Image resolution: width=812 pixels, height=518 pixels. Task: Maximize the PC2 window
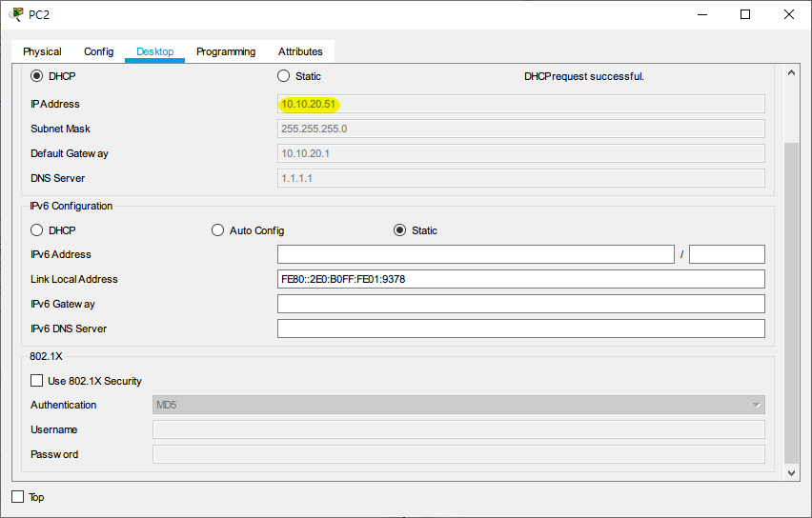click(x=745, y=14)
